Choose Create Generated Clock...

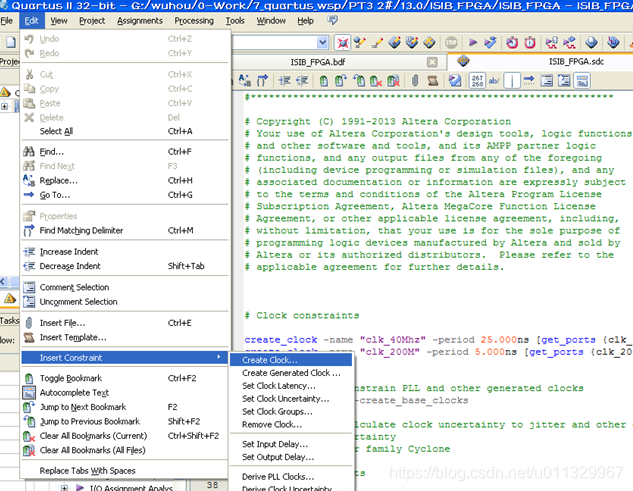[x=291, y=373]
